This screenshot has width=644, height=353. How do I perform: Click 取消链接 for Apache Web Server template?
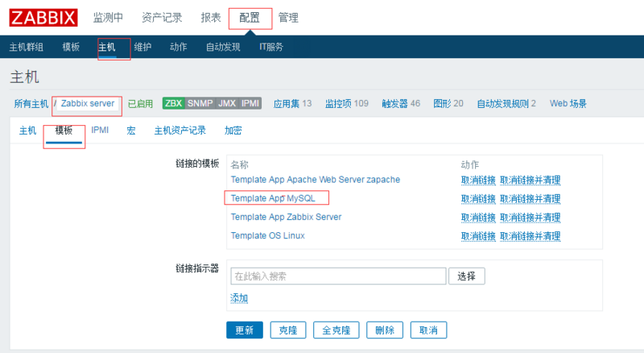pyautogui.click(x=478, y=181)
